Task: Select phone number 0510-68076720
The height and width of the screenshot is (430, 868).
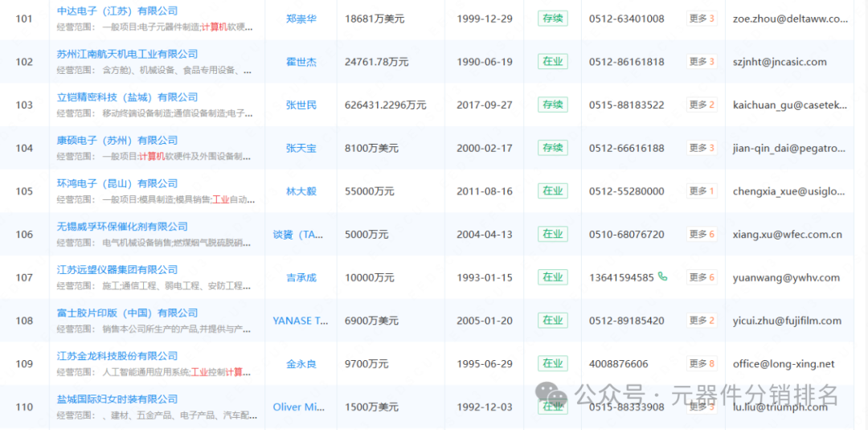Action: click(x=627, y=235)
